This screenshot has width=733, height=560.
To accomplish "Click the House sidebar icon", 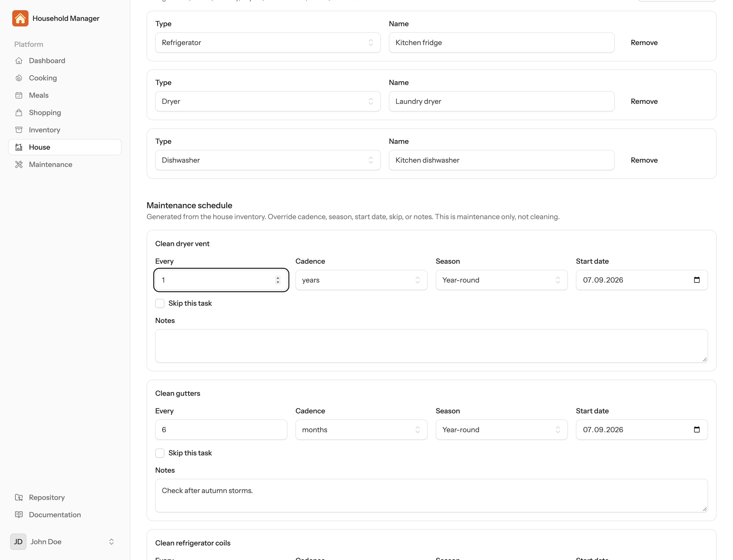I will [19, 147].
